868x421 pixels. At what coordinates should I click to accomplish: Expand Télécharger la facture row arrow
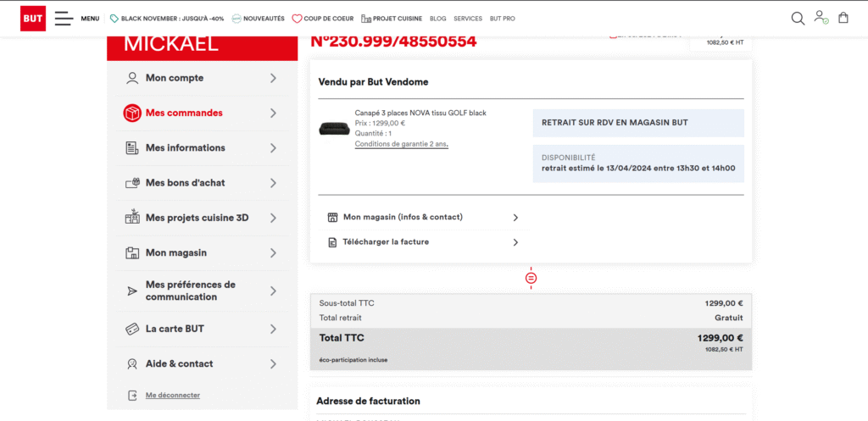[515, 242]
